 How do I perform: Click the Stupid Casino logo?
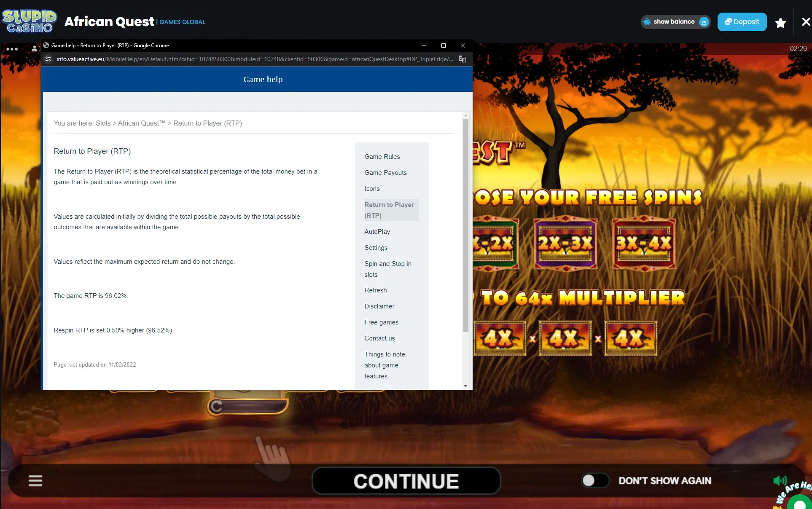[29, 21]
